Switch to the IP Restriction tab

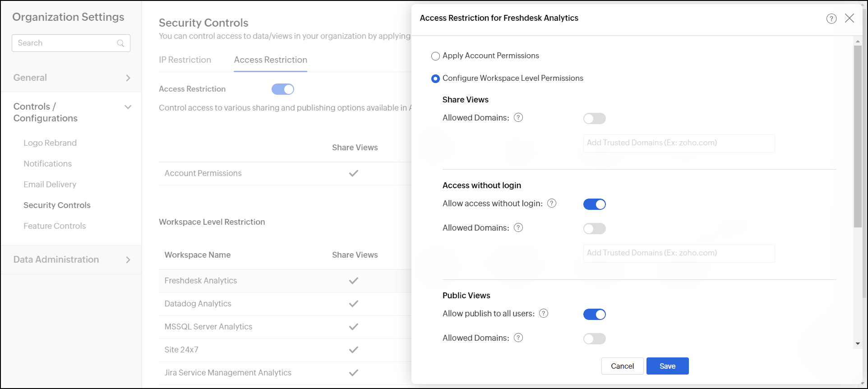[x=185, y=60]
